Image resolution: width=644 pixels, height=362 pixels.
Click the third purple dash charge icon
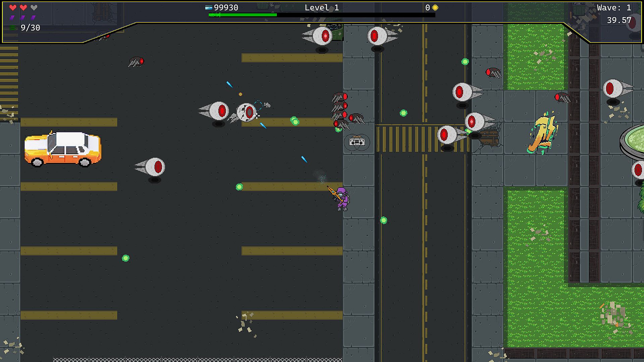(x=33, y=17)
